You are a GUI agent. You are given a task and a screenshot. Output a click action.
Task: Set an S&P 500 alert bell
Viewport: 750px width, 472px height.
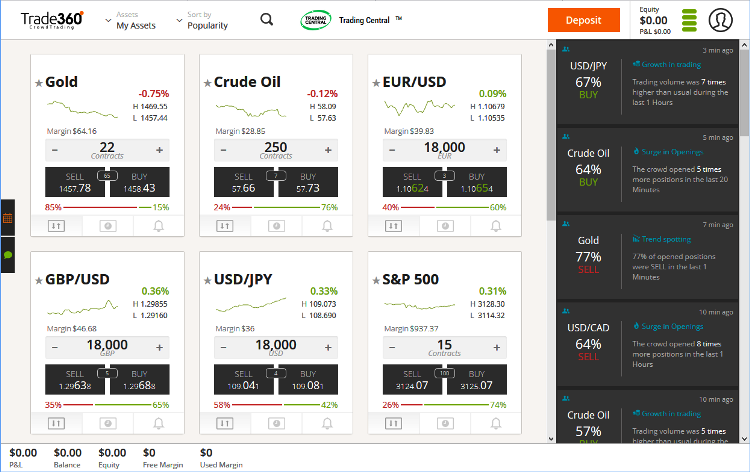tap(496, 423)
